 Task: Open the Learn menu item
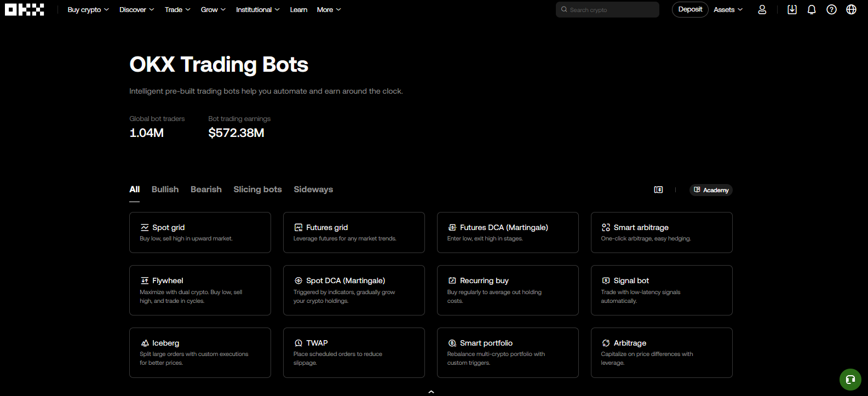point(298,10)
